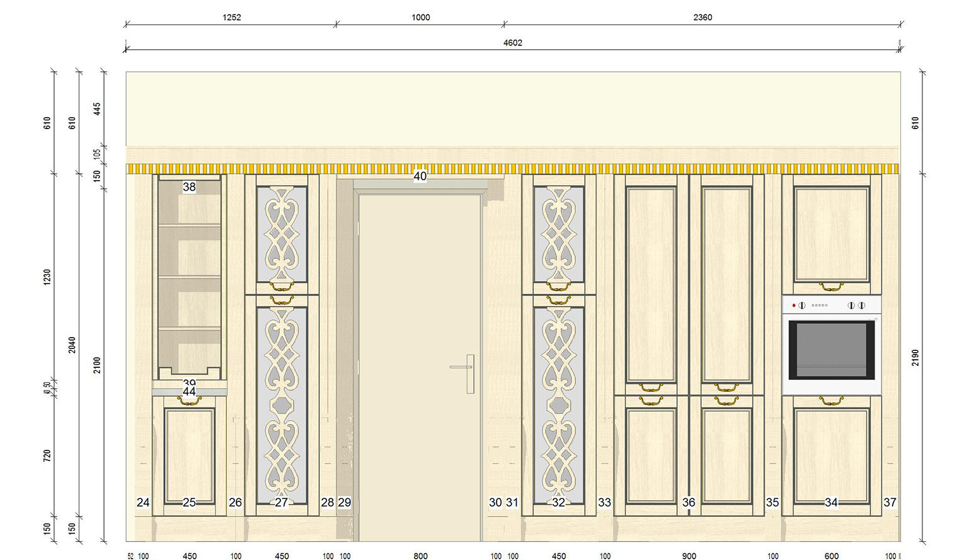Select the gold handle below label 44

189,401
